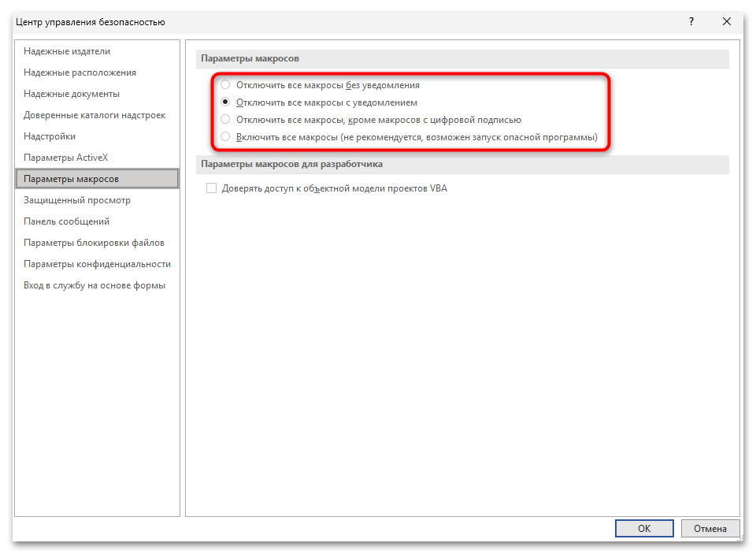The width and height of the screenshot is (756, 554).
Task: Open "Надежные издатели" section
Action: 98,51
